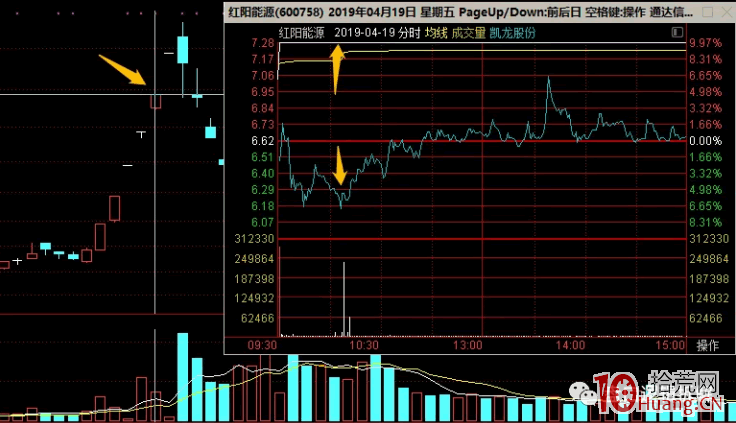Image resolution: width=736 pixels, height=423 pixels.
Task: Select the hollow red candle on the crosshair line
Action: (155, 101)
